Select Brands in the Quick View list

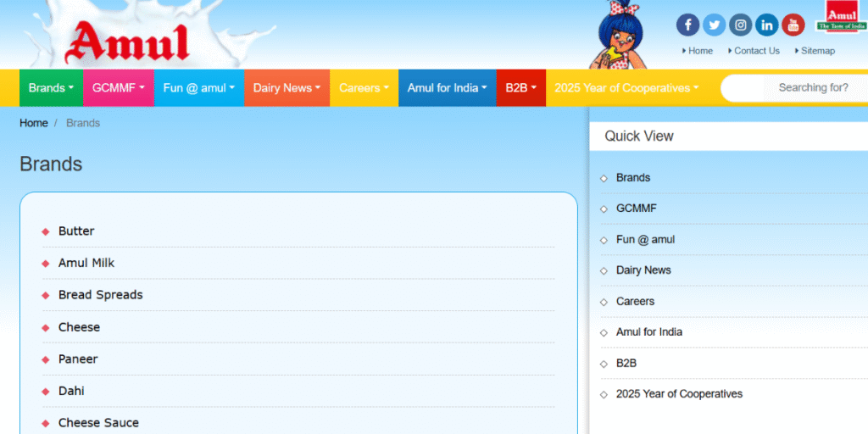point(632,178)
